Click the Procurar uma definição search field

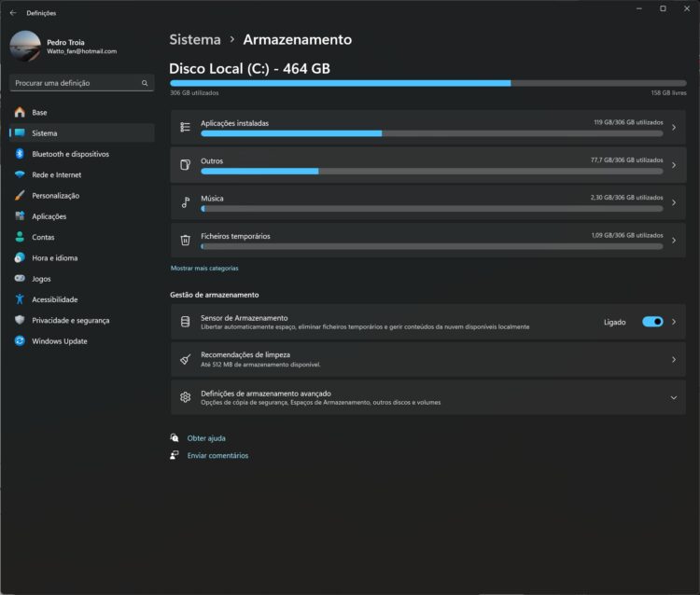coord(75,83)
